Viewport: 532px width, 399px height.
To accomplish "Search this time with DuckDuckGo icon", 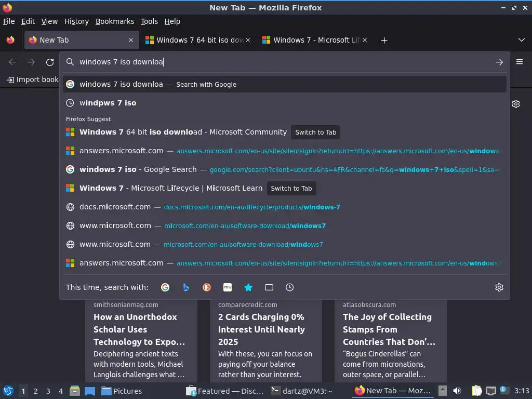I will [207, 287].
